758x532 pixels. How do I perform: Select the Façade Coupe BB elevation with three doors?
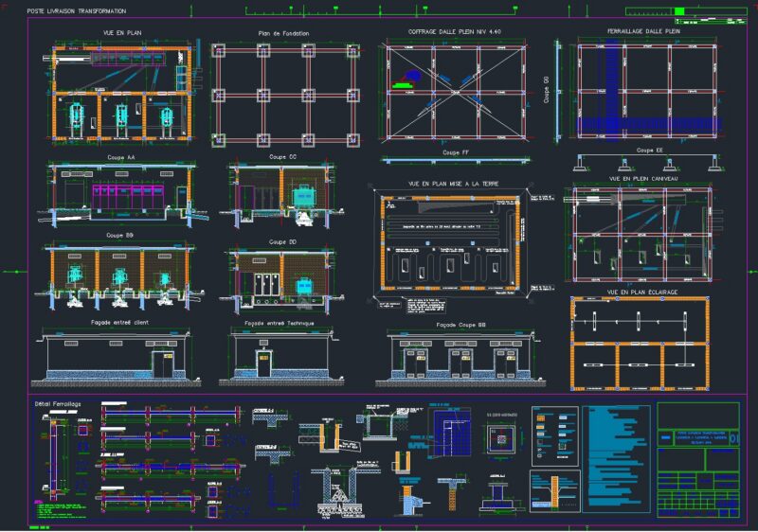pos(460,359)
